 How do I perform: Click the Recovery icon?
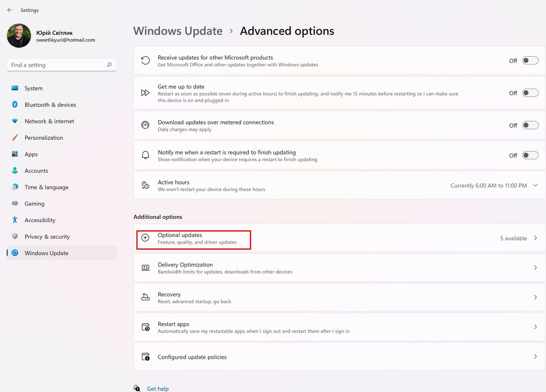[145, 297]
